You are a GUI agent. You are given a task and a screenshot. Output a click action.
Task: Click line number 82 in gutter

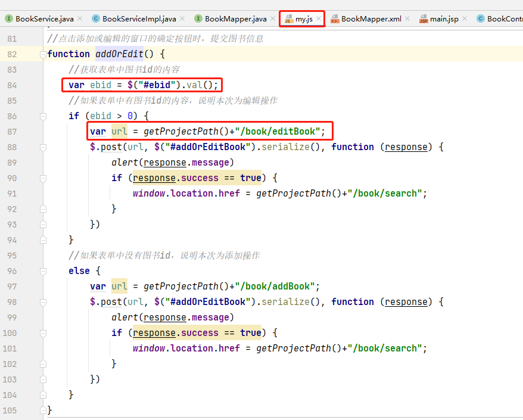point(12,54)
